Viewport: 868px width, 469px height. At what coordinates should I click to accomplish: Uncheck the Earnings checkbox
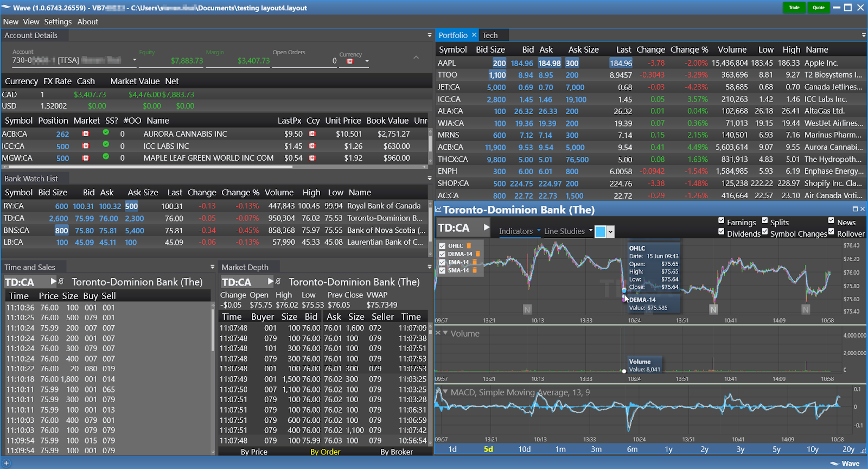point(722,220)
